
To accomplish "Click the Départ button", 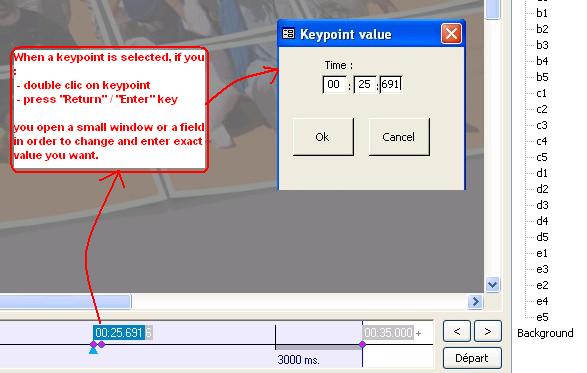I will [x=472, y=358].
